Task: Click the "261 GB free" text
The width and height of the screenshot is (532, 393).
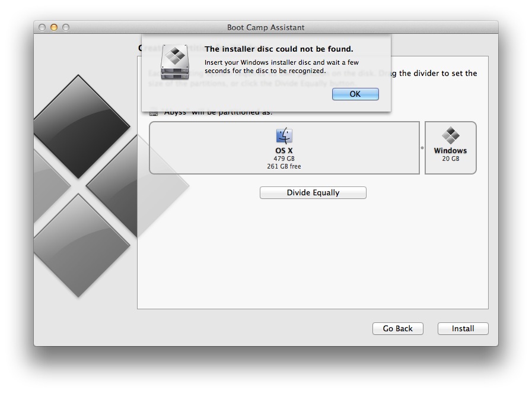Action: (284, 166)
